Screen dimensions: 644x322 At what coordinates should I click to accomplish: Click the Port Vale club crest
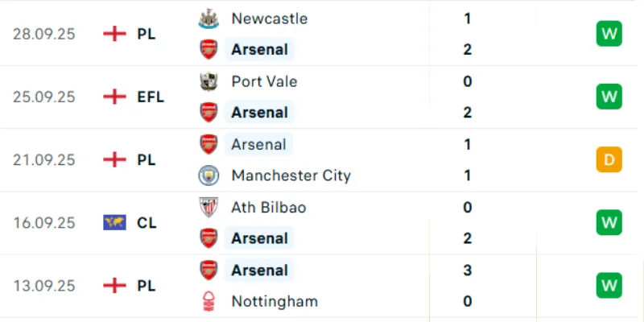(208, 81)
